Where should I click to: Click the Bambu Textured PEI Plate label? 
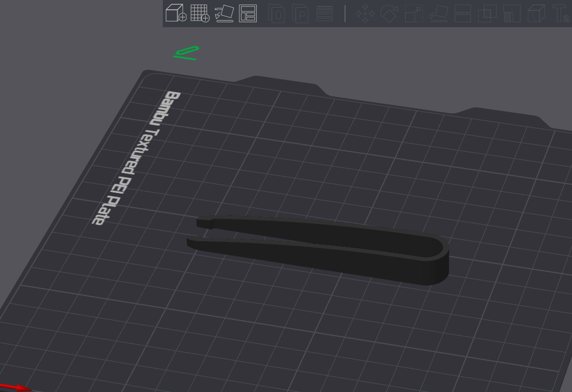(136, 158)
